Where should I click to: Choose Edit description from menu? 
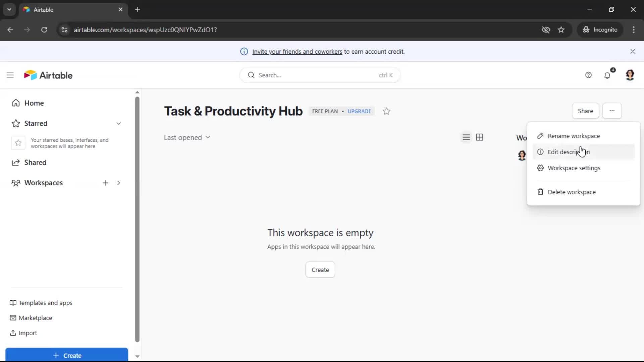point(584,152)
